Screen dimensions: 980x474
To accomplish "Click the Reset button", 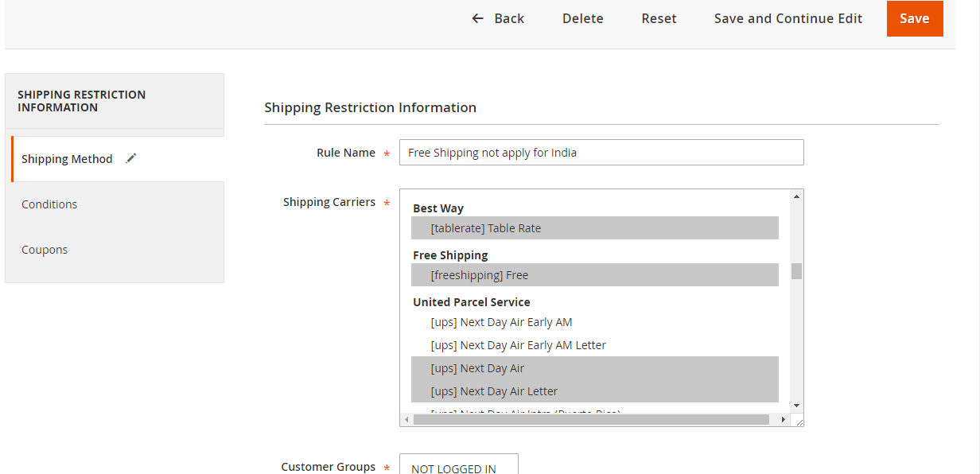I will tap(659, 18).
